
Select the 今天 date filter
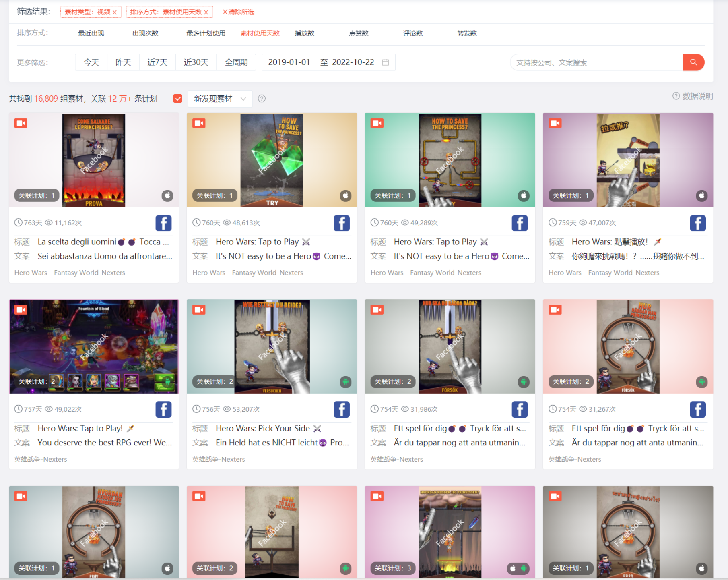click(91, 62)
